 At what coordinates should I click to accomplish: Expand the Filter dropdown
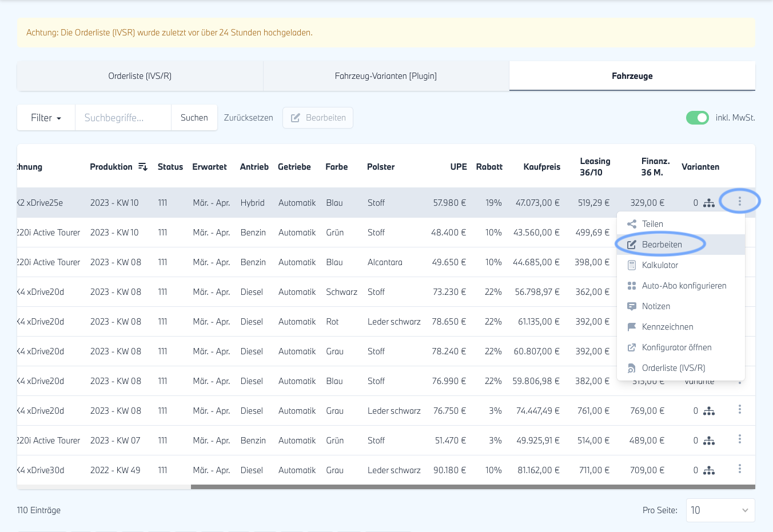tap(46, 118)
